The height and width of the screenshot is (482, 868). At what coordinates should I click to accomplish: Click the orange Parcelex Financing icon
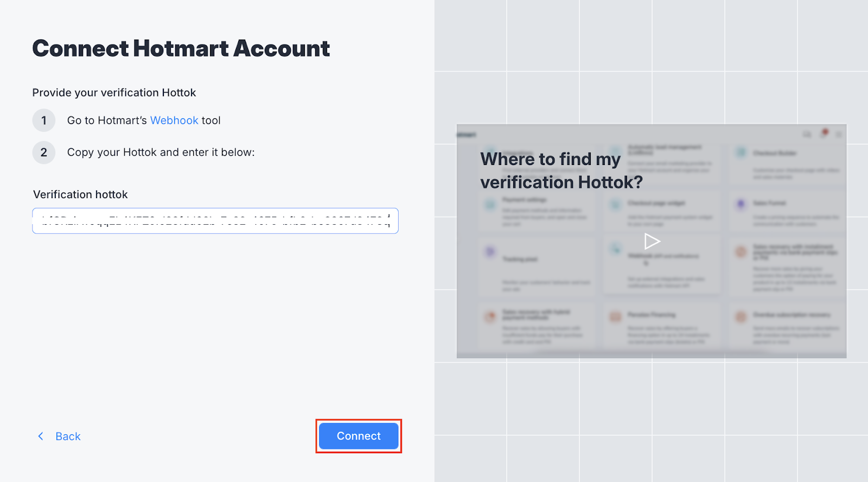(x=615, y=316)
